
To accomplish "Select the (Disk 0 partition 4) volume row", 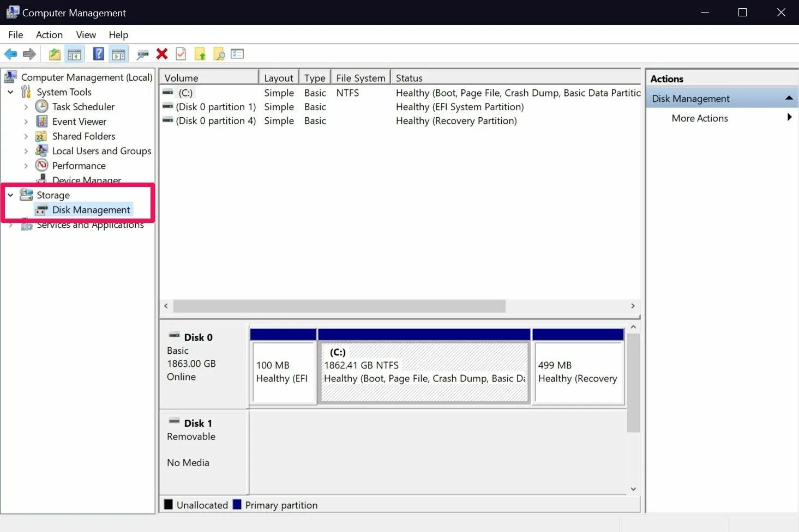I will 215,120.
